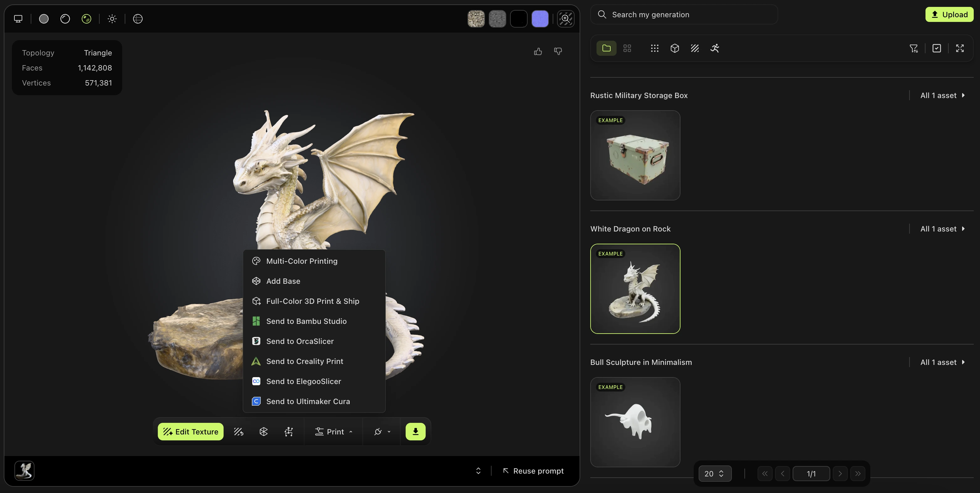This screenshot has height=493, width=980.
Task: Click the filter sort icon
Action: click(x=914, y=48)
